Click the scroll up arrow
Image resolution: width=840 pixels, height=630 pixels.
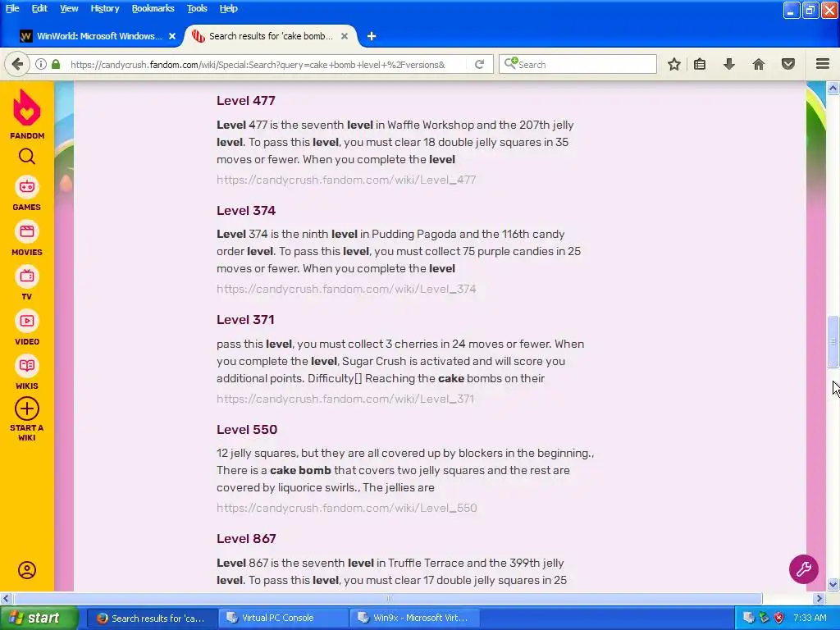coord(833,89)
